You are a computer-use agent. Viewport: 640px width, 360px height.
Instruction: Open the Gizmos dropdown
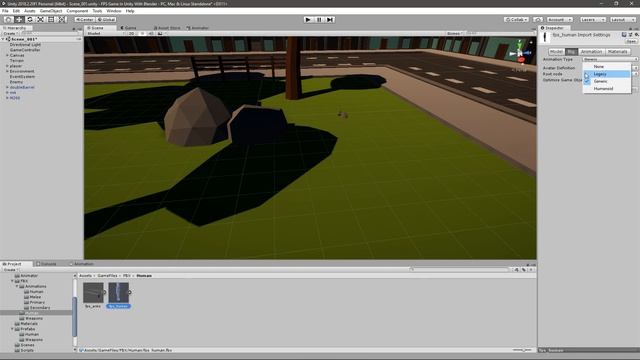pos(454,33)
